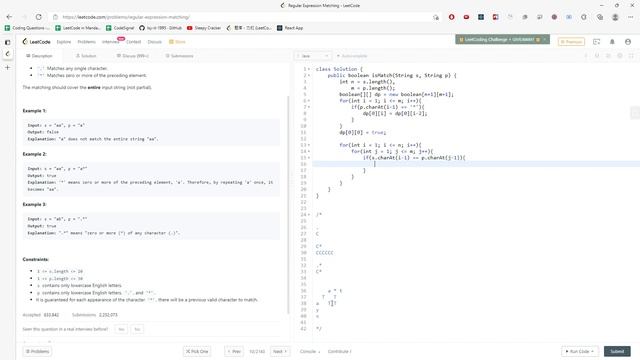Open the React App bookmark
The height and width of the screenshot is (360, 640).
tap(290, 28)
